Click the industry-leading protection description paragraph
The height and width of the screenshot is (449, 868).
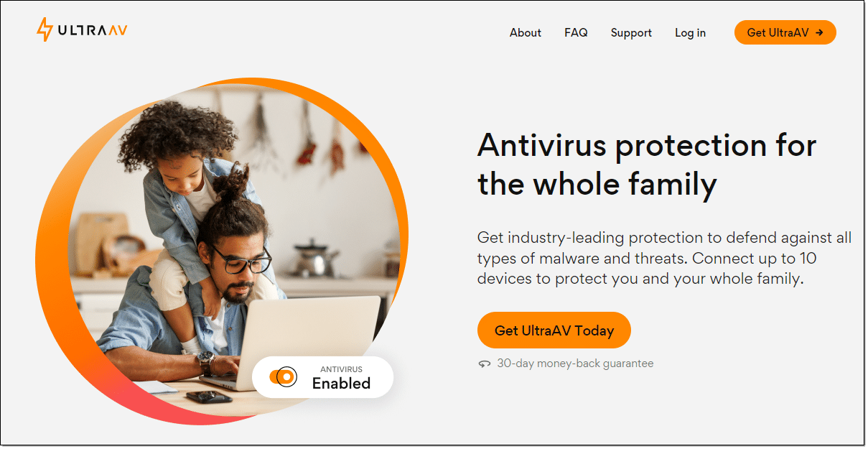(x=664, y=258)
